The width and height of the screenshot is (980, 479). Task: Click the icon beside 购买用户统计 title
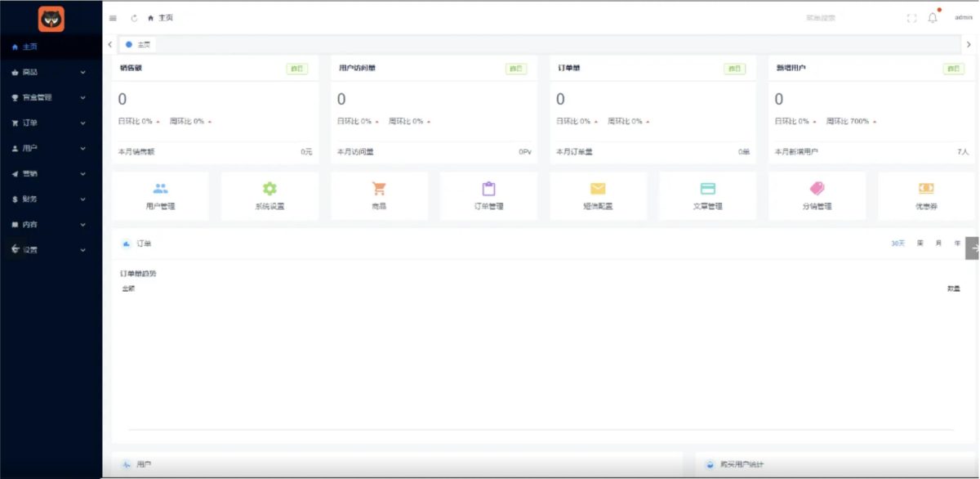click(x=710, y=464)
